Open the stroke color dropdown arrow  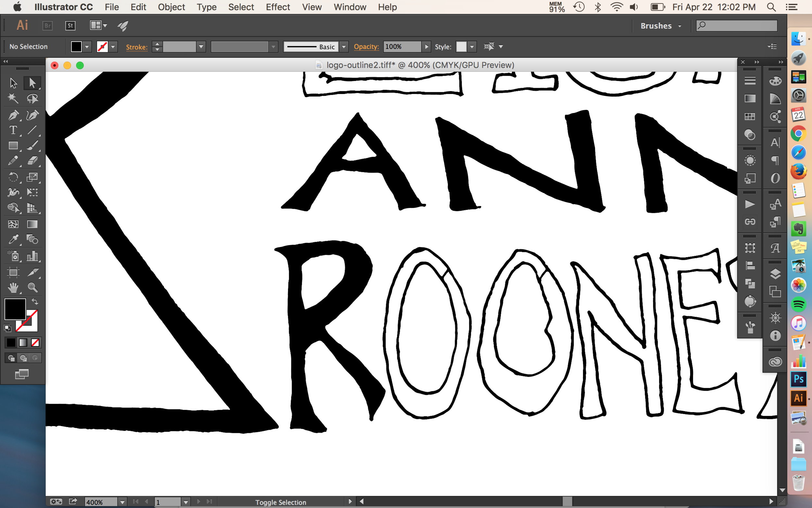tap(113, 47)
